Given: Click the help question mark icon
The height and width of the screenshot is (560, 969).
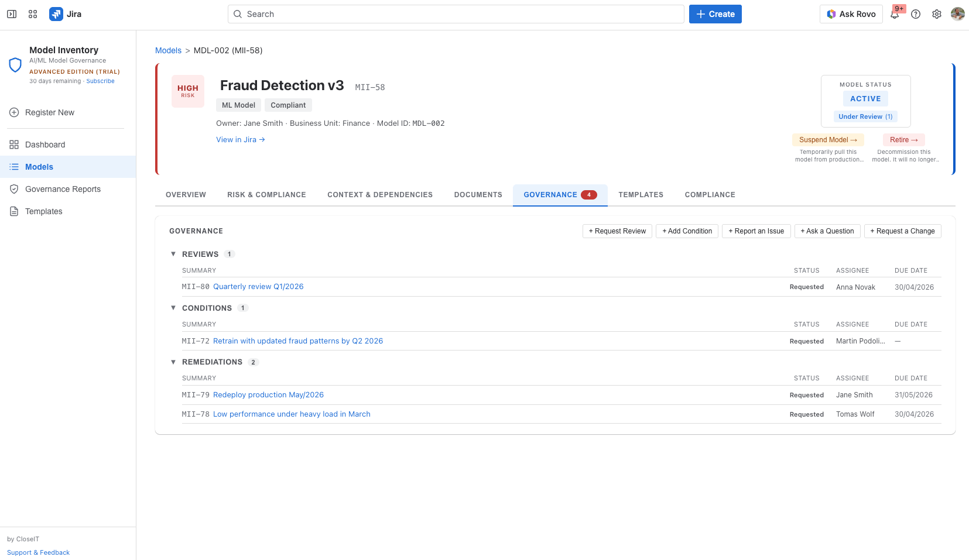Looking at the screenshot, I should (915, 13).
